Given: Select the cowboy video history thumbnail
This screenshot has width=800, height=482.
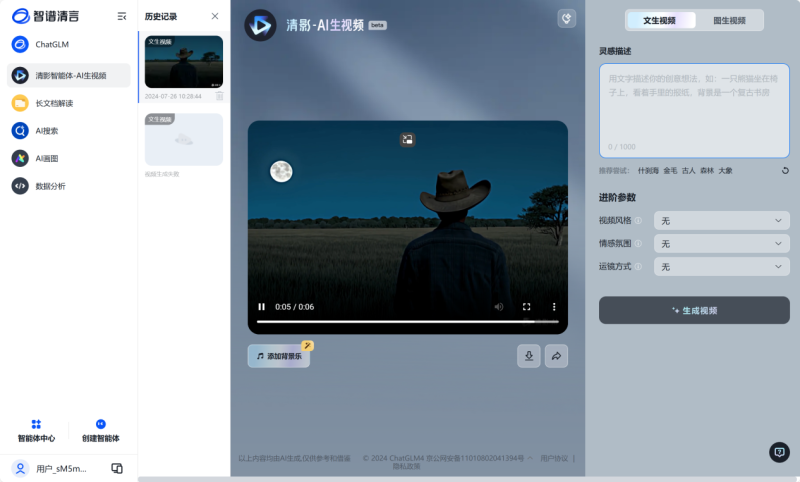Looking at the screenshot, I should point(184,62).
